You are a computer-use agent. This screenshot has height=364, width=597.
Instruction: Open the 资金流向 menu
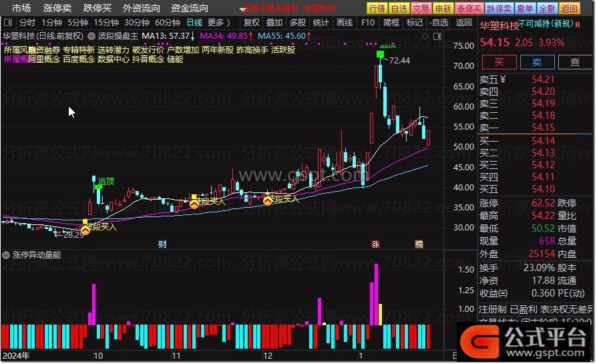click(x=189, y=8)
